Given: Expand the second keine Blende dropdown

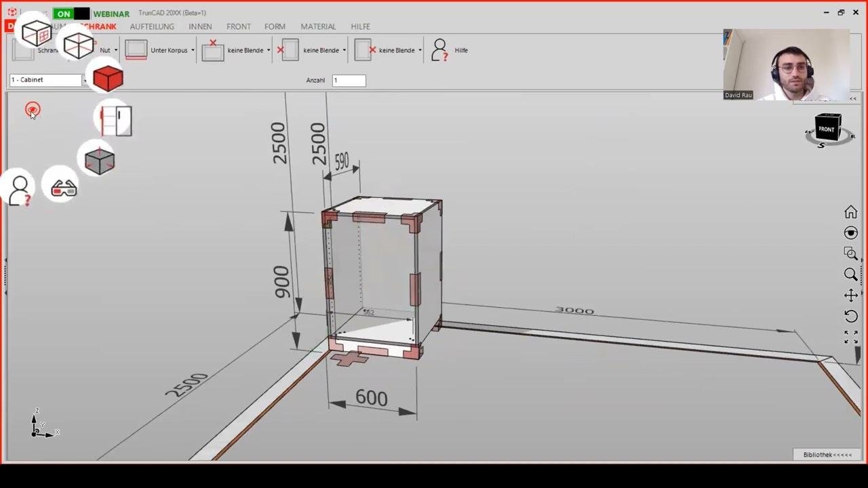Looking at the screenshot, I should coord(344,50).
